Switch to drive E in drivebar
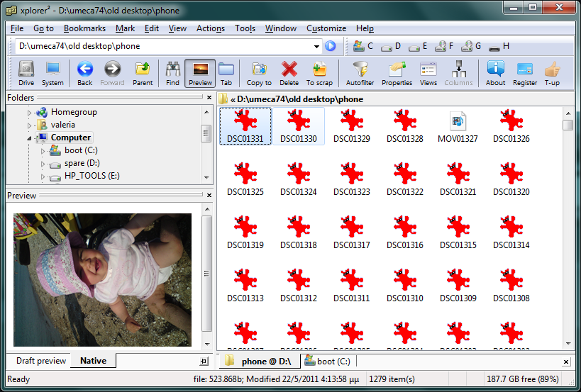Image resolution: width=581 pixels, height=392 pixels. click(418, 46)
